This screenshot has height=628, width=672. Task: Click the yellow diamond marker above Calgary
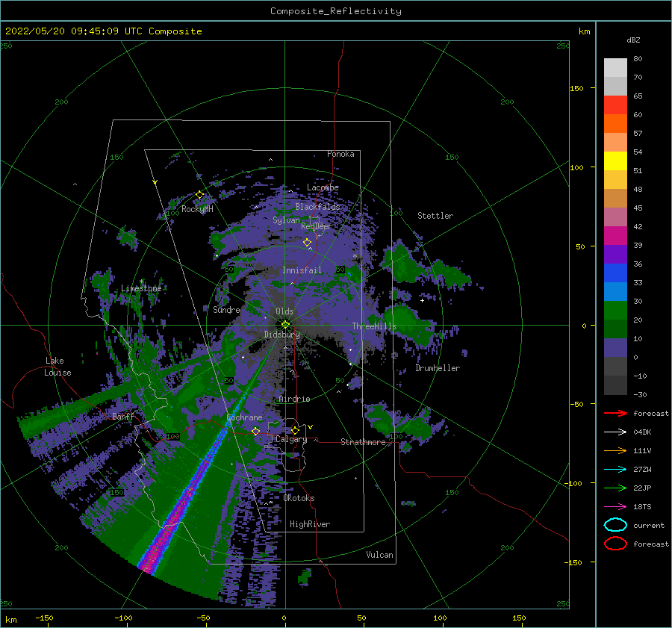coord(295,430)
